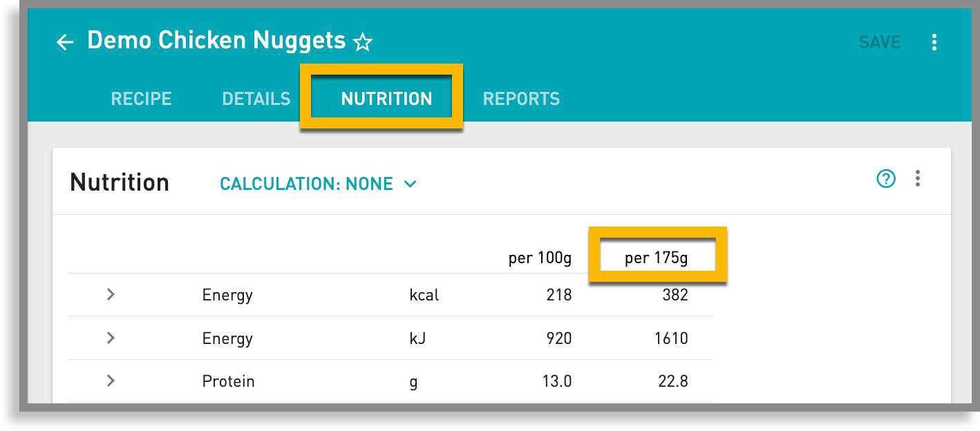Expand the Energy kcal row
The height and width of the screenshot is (431, 980).
pyautogui.click(x=111, y=294)
